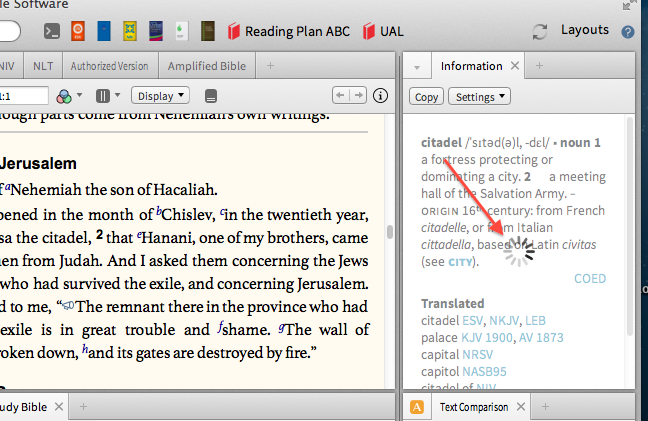Close the Information tab
648x421 pixels.
515,65
